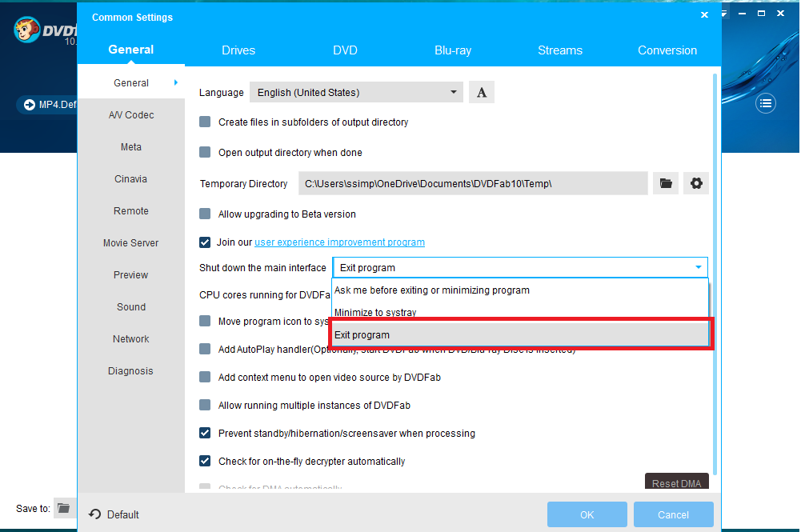Switch to the Drives tab

click(x=238, y=50)
